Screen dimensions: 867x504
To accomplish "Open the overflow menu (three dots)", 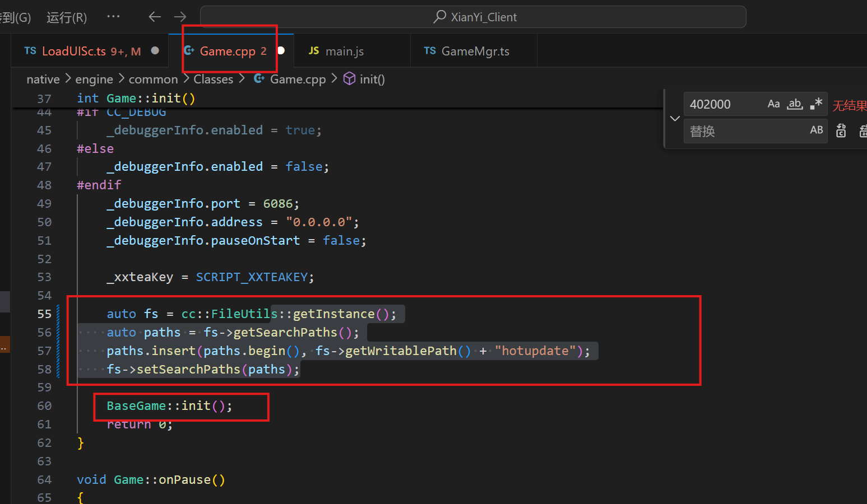I will click(x=113, y=17).
